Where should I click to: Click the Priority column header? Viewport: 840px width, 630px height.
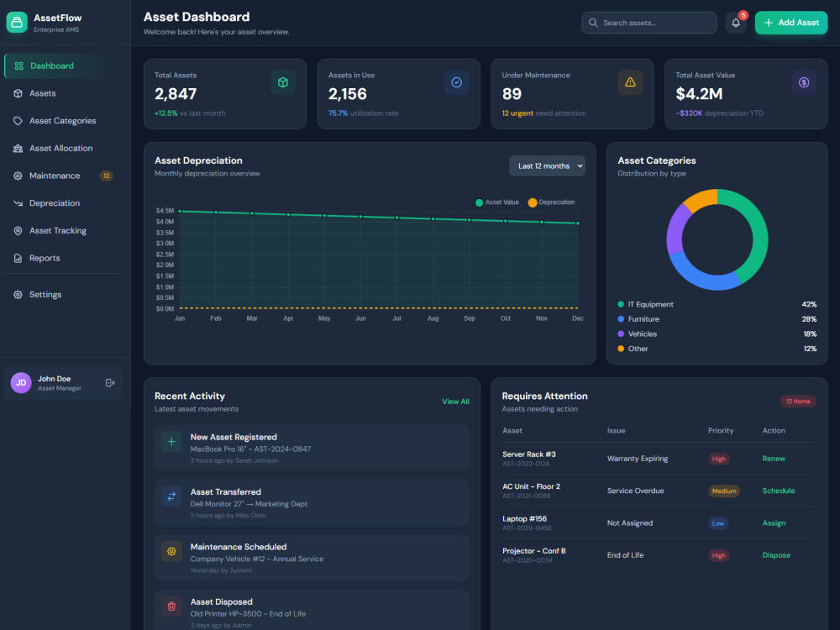(721, 431)
